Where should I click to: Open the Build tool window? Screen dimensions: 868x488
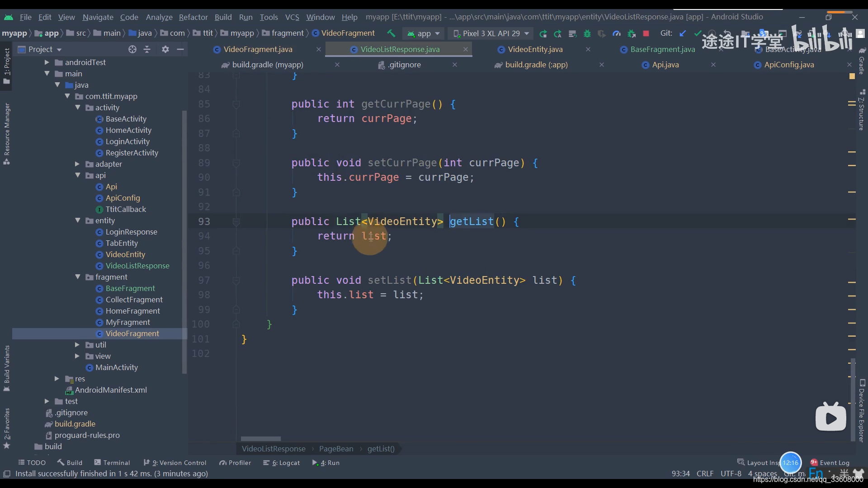tap(70, 463)
